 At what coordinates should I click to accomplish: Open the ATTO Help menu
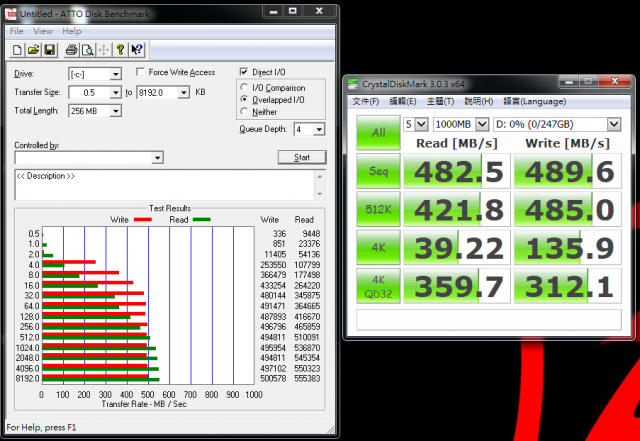point(71,31)
